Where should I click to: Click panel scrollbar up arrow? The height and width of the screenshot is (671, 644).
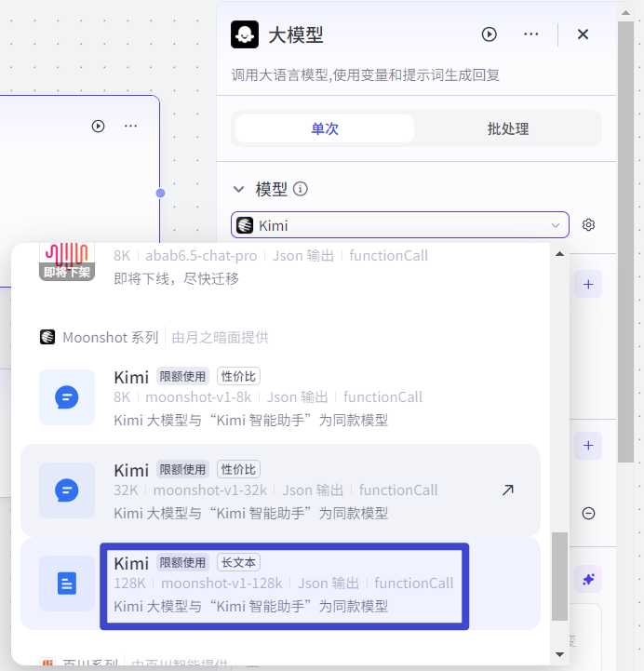click(625, 13)
